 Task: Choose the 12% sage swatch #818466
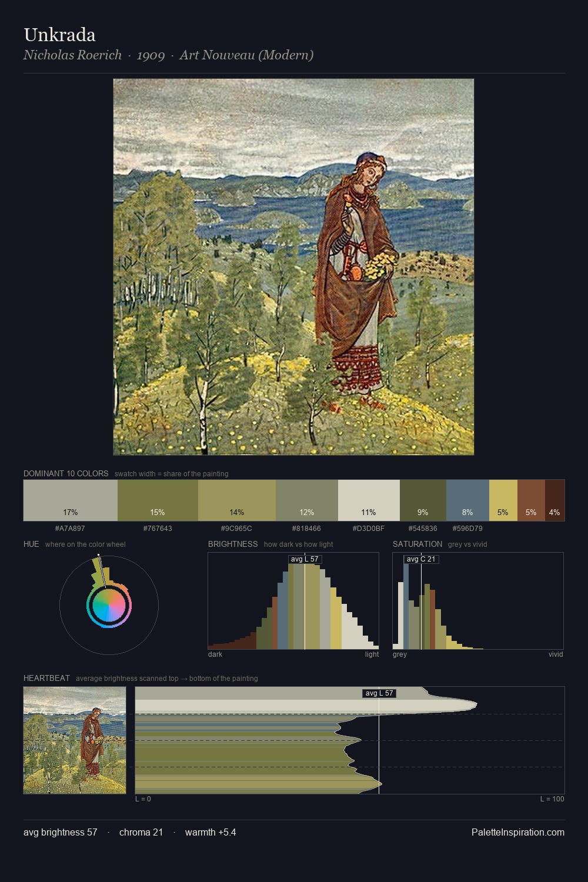click(x=307, y=500)
